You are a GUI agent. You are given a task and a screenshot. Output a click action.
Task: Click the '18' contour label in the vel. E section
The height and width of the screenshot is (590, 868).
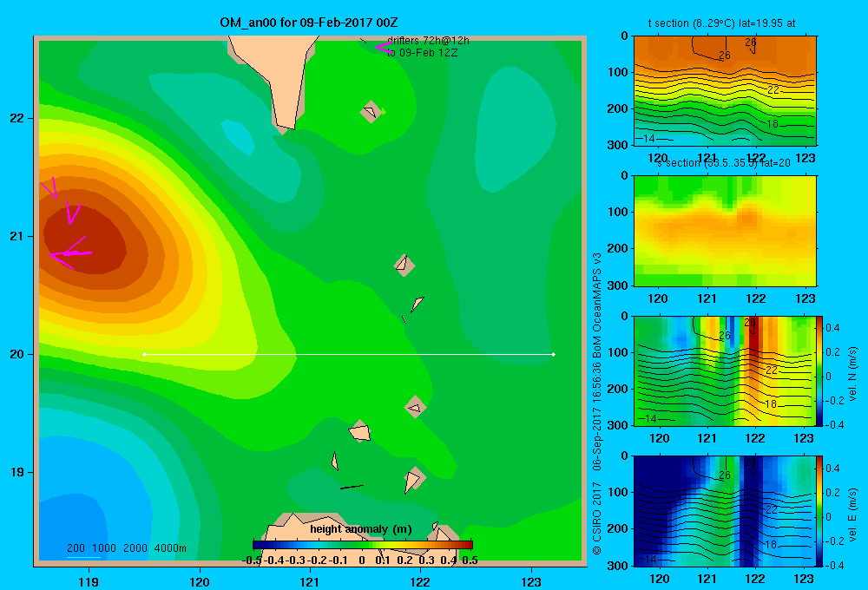770,545
